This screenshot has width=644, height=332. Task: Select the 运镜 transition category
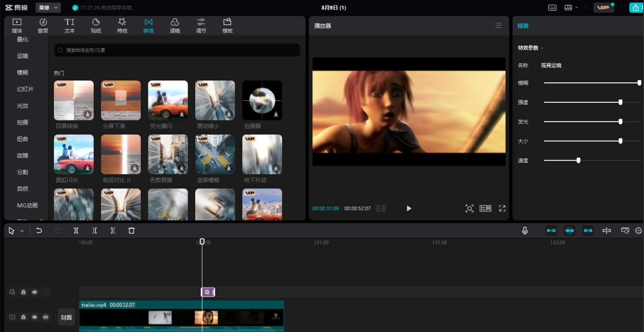point(23,56)
